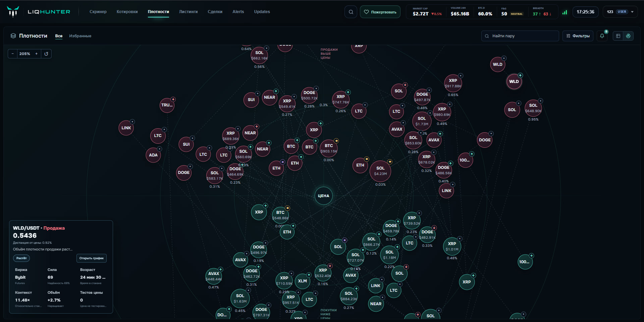Select the SOL $1.63M buy bubble

tap(240, 298)
